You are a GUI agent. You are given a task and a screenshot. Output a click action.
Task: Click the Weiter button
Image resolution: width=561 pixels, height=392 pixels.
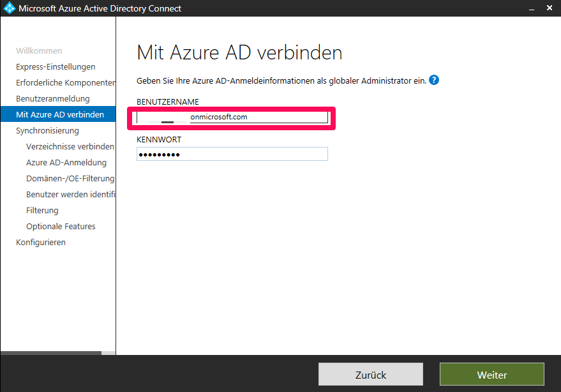click(492, 375)
